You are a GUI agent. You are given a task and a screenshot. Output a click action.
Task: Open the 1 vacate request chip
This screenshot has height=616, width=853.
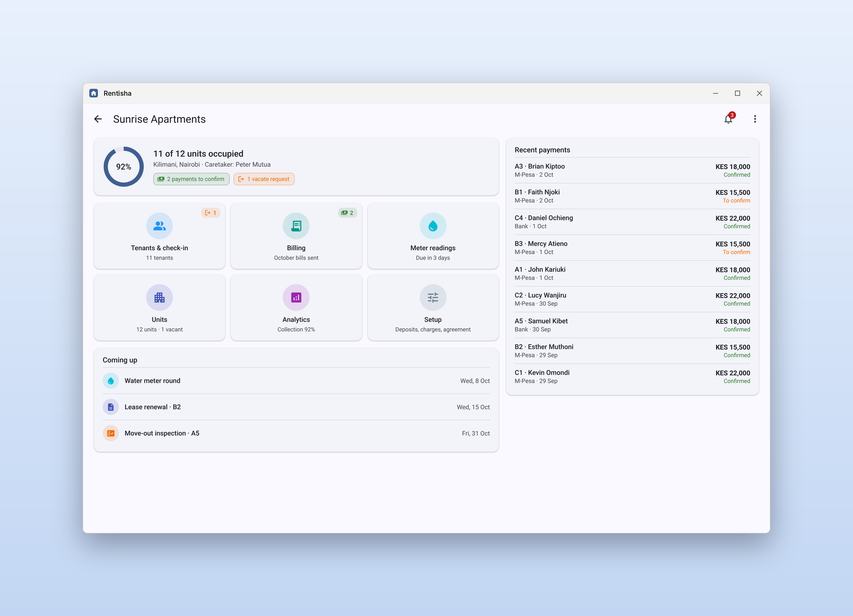click(264, 179)
